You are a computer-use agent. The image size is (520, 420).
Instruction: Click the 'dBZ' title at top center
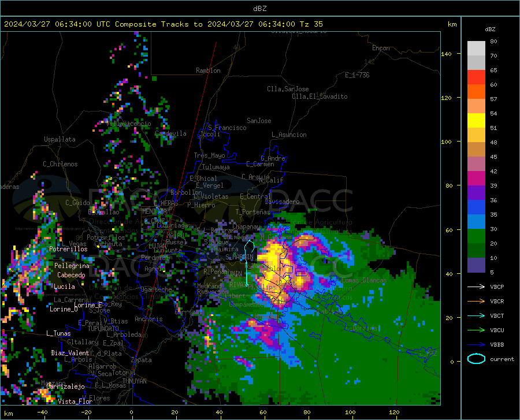(259, 9)
